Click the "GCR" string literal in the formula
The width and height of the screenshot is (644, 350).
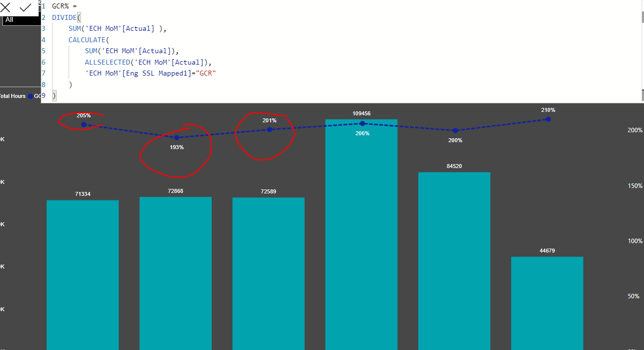coord(206,73)
